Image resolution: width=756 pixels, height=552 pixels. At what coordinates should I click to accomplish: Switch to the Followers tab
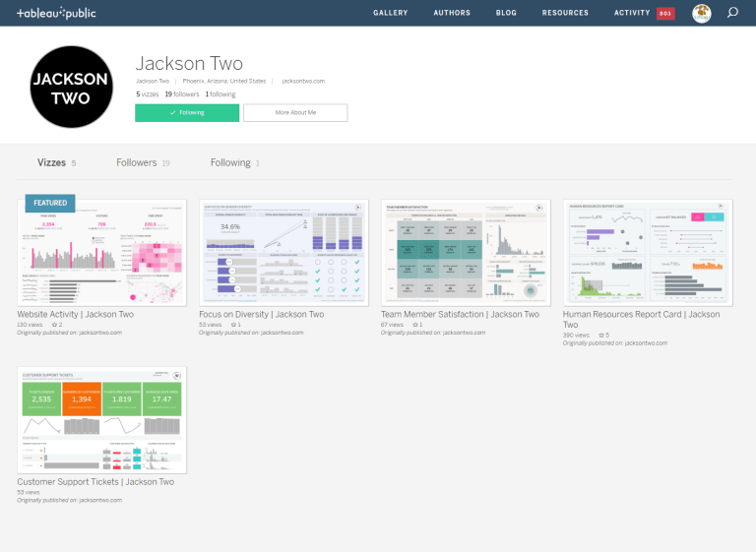143,163
